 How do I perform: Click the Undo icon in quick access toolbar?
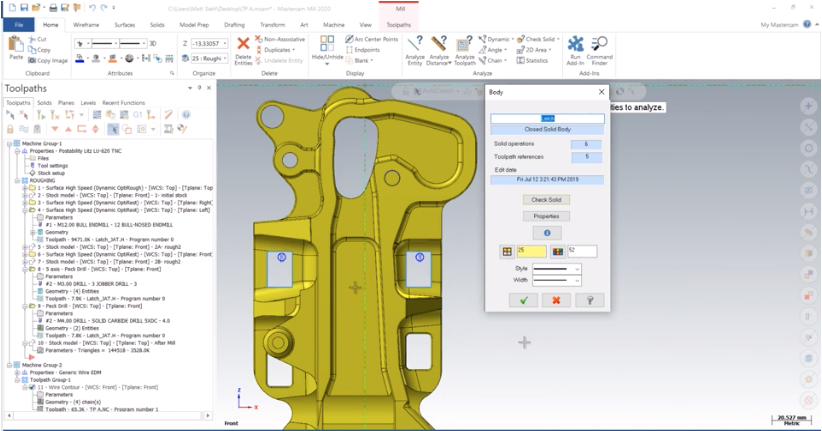click(92, 7)
